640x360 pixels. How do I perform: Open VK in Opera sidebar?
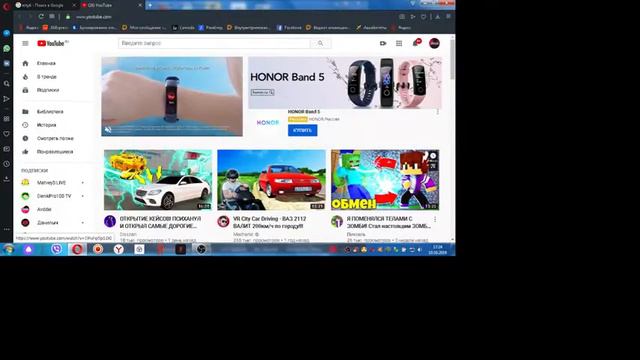7,64
